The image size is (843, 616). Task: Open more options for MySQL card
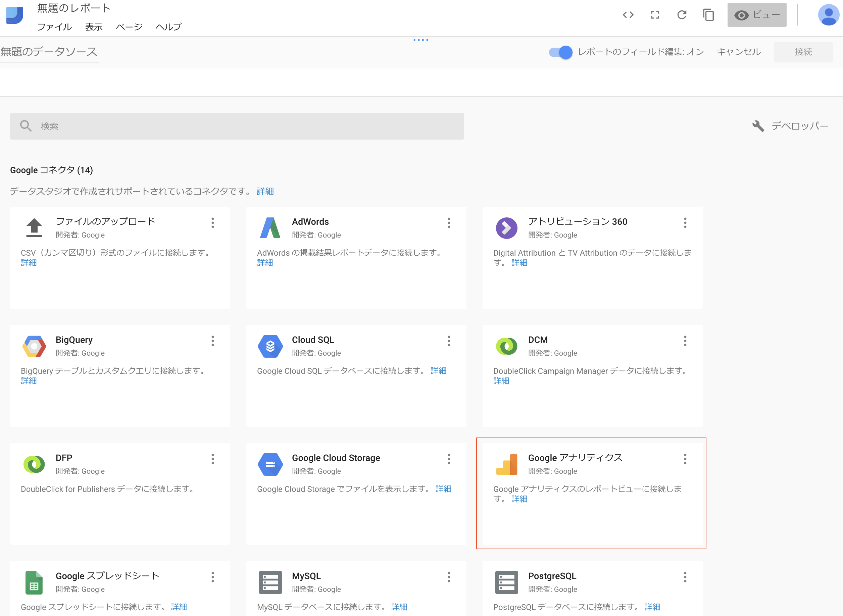pos(449,577)
